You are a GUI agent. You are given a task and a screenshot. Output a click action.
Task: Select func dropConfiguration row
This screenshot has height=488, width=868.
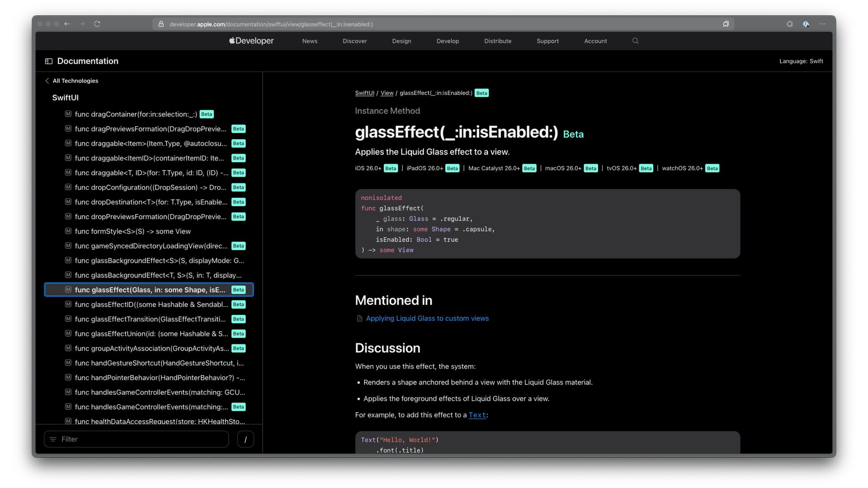(x=149, y=187)
